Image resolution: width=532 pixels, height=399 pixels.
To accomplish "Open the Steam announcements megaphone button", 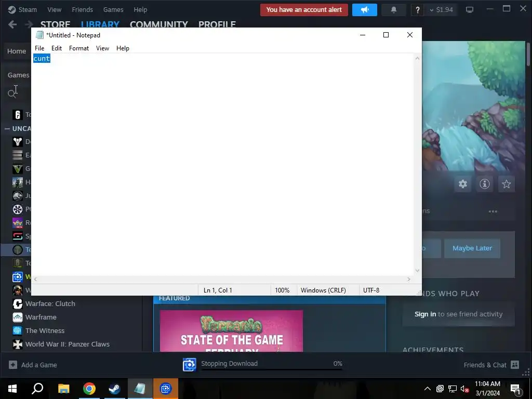I will point(364,10).
